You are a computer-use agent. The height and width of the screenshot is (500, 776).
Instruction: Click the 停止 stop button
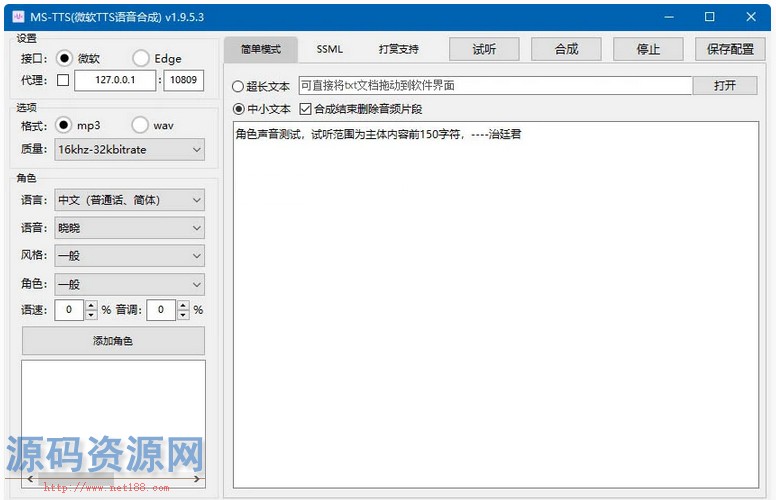tap(648, 49)
